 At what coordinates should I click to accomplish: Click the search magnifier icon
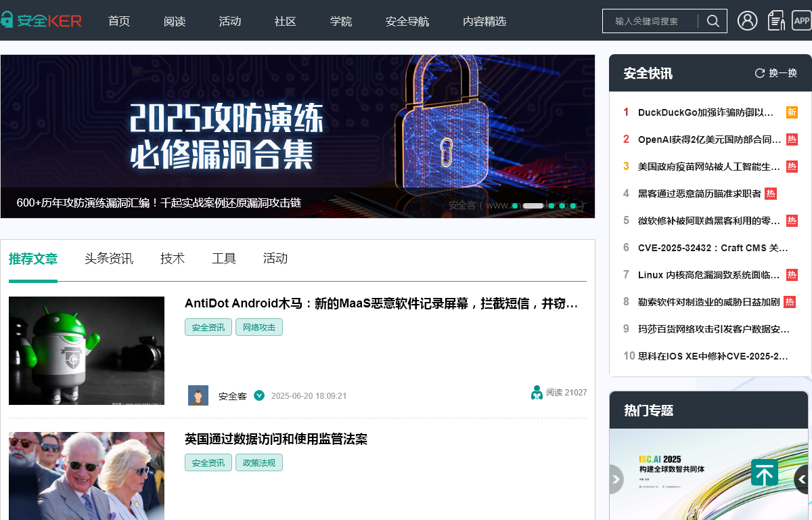(x=713, y=21)
